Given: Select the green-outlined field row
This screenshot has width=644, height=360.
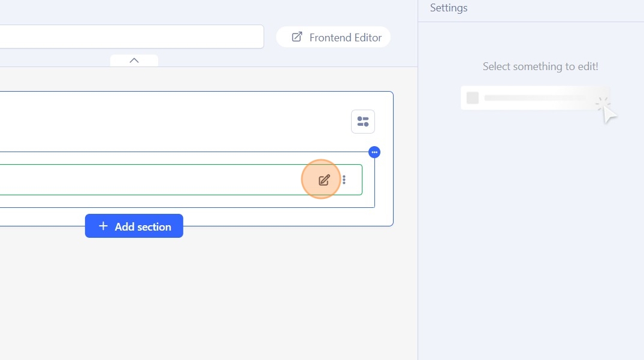Looking at the screenshot, I should point(150,180).
